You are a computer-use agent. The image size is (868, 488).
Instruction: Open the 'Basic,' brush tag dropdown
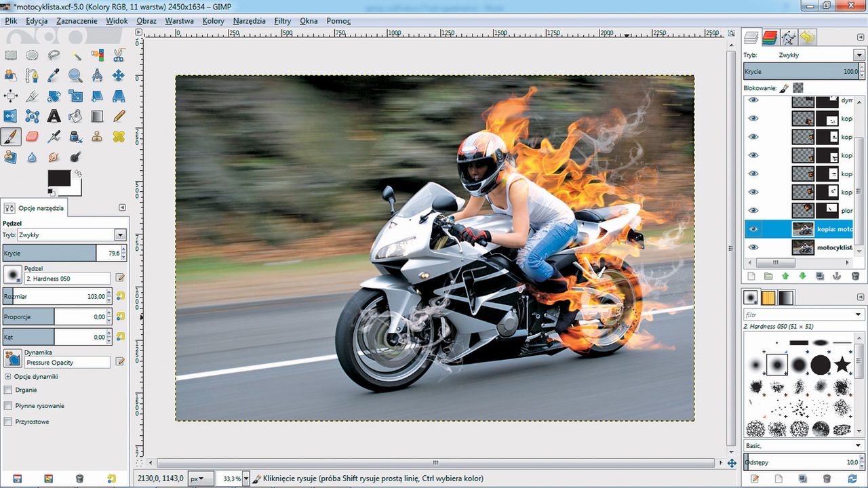[x=859, y=445]
